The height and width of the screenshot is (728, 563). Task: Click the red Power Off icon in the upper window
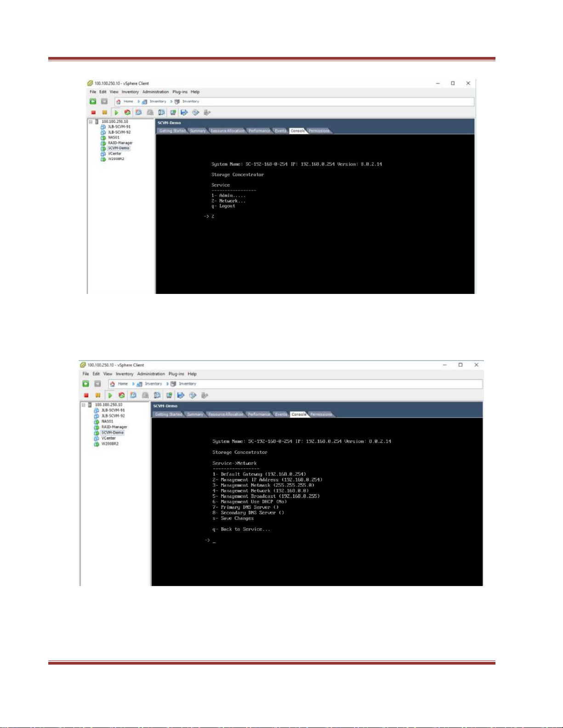(93, 113)
